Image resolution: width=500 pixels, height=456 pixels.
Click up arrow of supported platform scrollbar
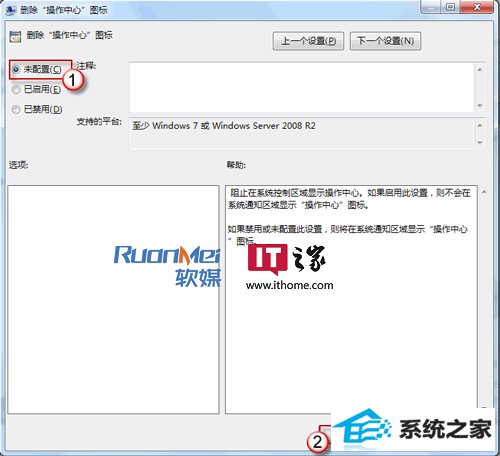click(x=480, y=125)
